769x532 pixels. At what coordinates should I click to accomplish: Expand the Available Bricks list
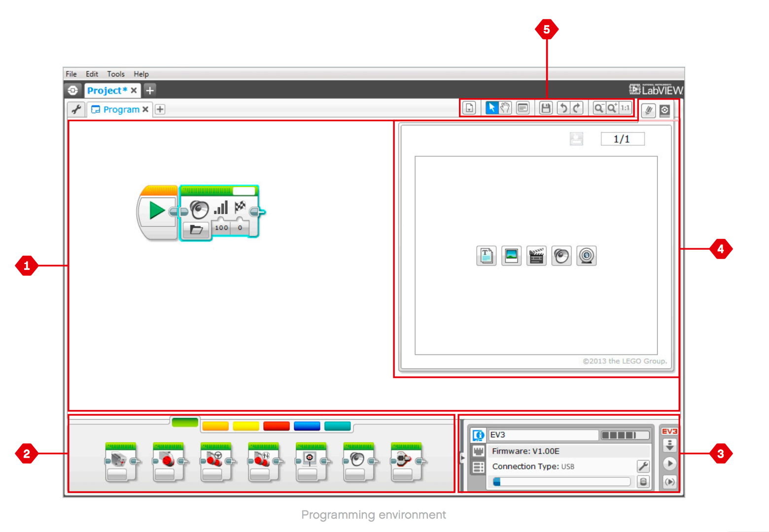point(478,466)
